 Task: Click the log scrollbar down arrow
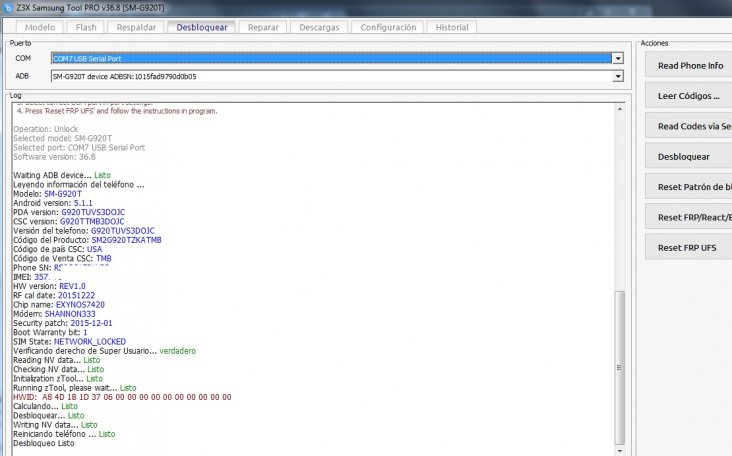coord(619,450)
